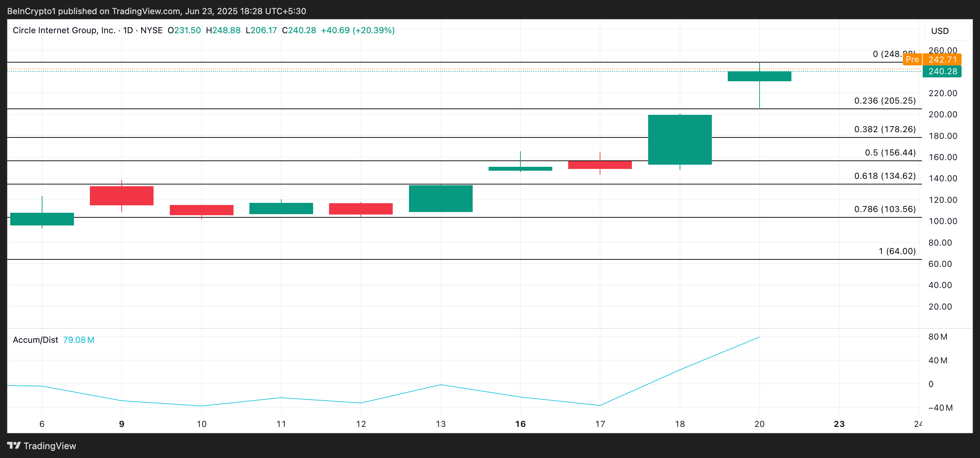
Task: Click the June 20 candlestick body
Action: (759, 76)
